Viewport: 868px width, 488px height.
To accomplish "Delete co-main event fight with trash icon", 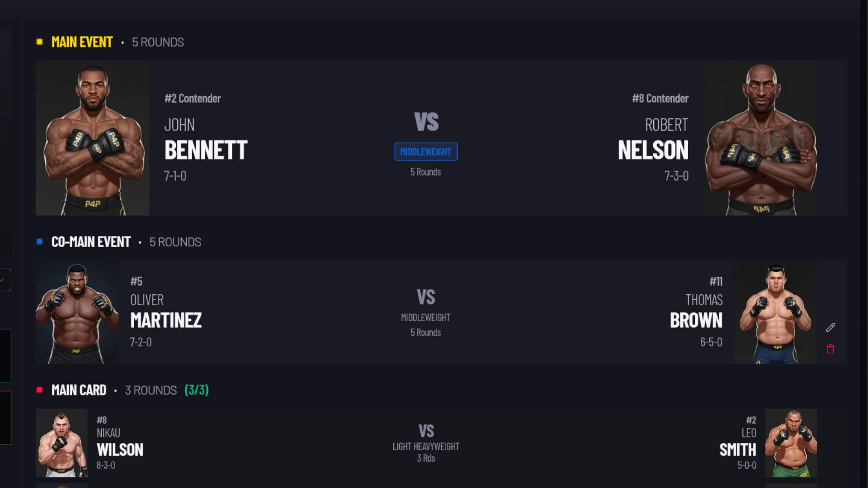I will pyautogui.click(x=830, y=349).
